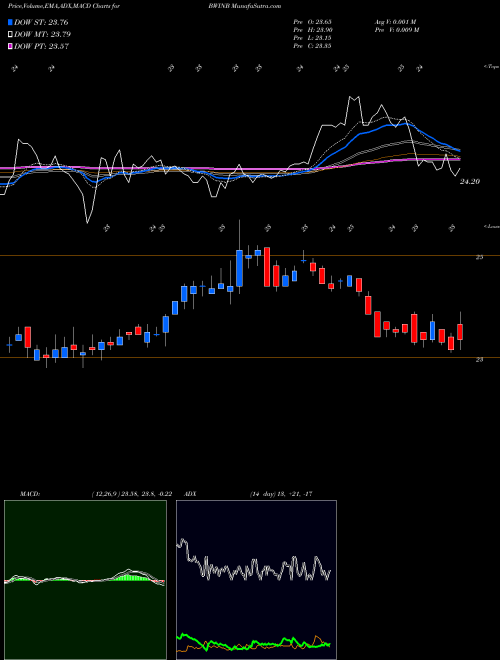Screen dimensions: 500x660
Task: Click the white DOW MT legend swatch
Action: 10,34
